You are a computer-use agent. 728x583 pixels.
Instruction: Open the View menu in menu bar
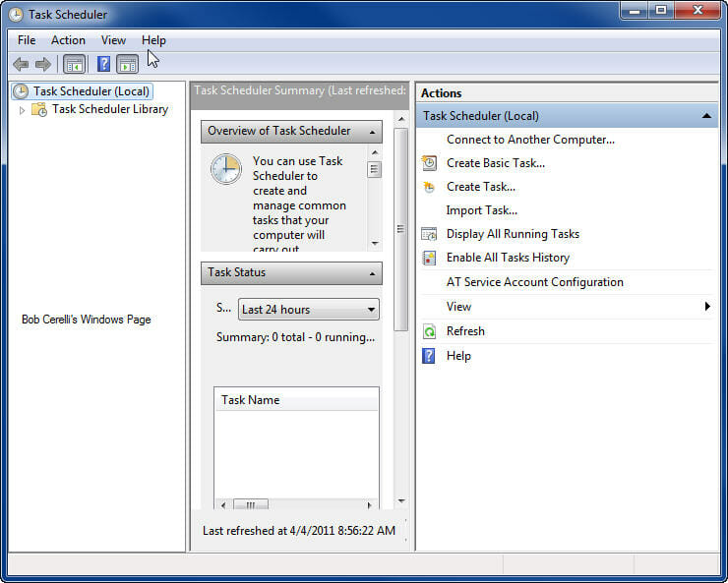pyautogui.click(x=113, y=40)
